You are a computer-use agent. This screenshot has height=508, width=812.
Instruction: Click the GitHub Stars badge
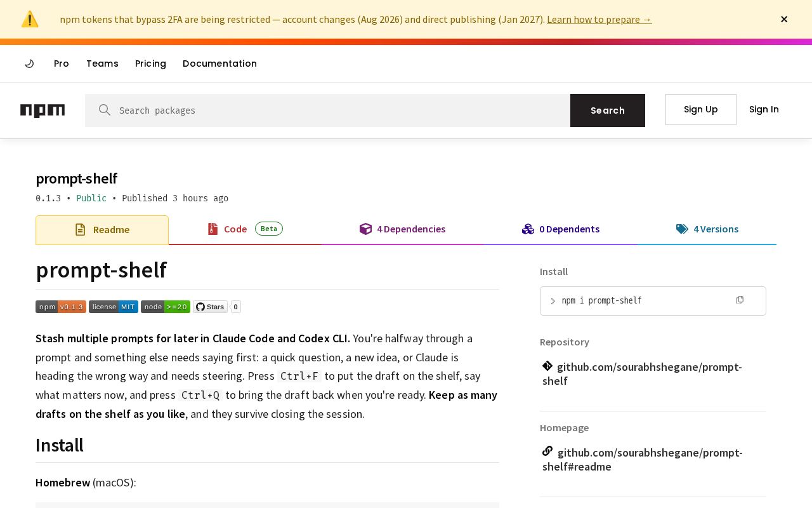[x=210, y=307]
